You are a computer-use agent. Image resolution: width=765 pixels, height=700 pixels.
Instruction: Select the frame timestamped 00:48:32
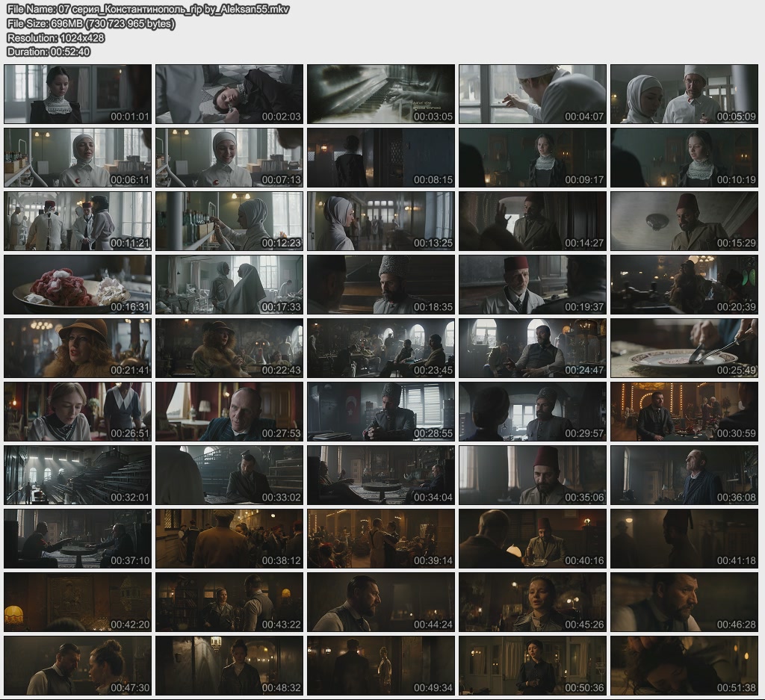pyautogui.click(x=229, y=665)
